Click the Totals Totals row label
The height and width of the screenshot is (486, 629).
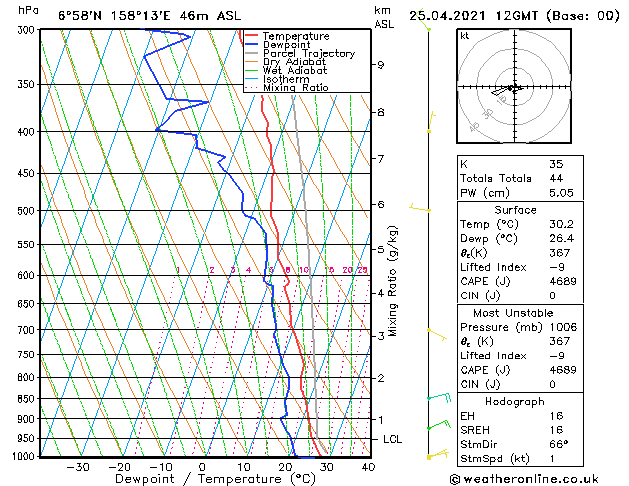point(495,178)
